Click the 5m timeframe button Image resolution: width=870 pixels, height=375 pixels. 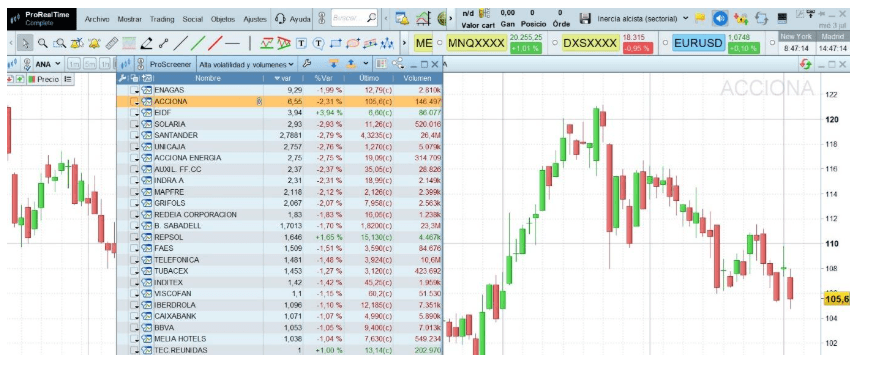pos(89,64)
